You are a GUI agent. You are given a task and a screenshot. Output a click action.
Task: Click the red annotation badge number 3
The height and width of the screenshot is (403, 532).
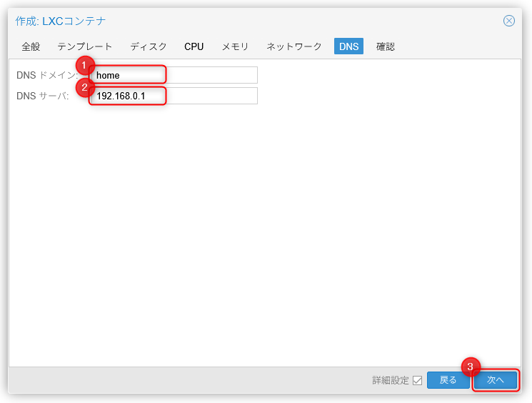469,367
